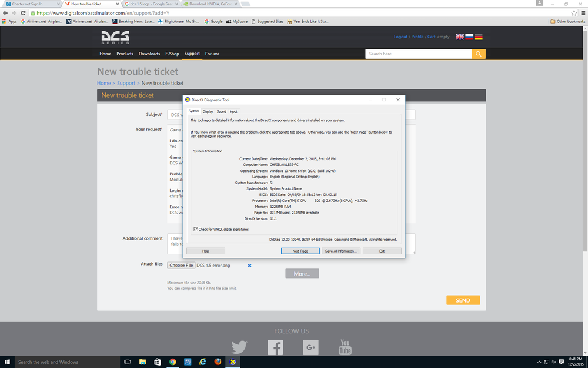
Task: Switch to the Download NVIDIA GeForce tab
Action: (209, 4)
